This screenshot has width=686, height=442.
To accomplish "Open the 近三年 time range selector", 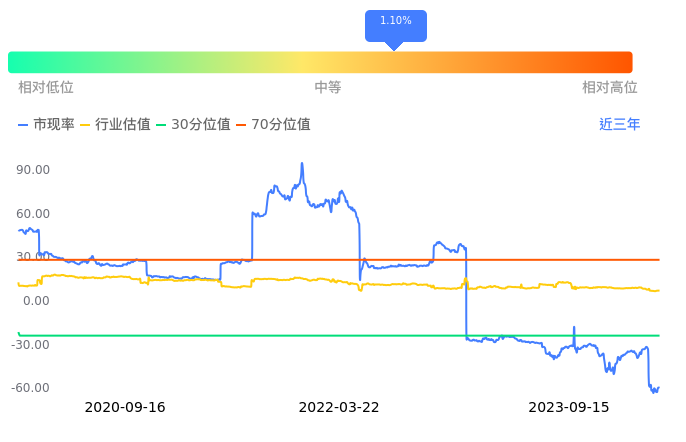I will 619,125.
